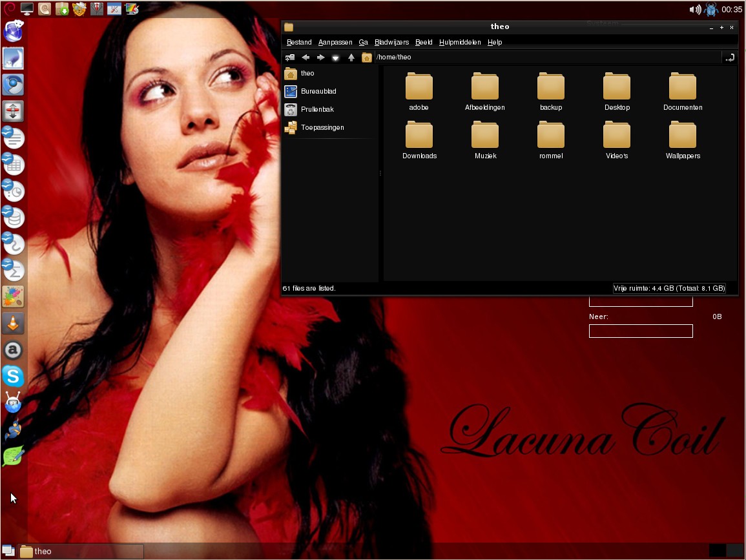Select the Downloads folder

click(419, 140)
